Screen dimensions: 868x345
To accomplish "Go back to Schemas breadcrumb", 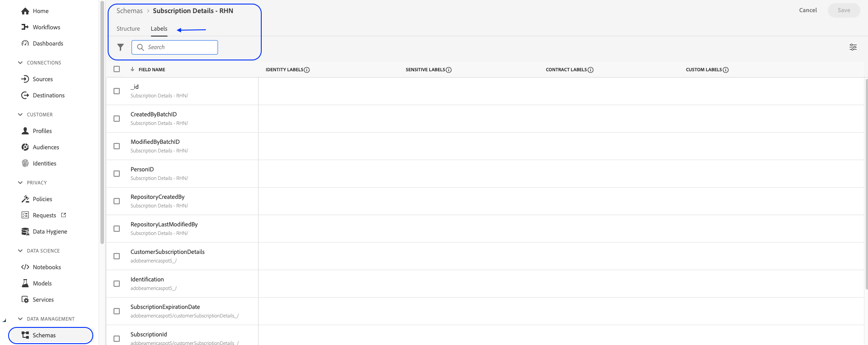I will click(130, 11).
